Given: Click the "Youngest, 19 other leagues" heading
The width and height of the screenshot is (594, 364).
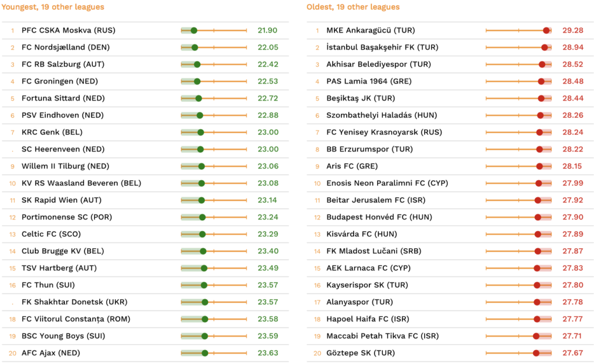Looking at the screenshot, I should (53, 7).
